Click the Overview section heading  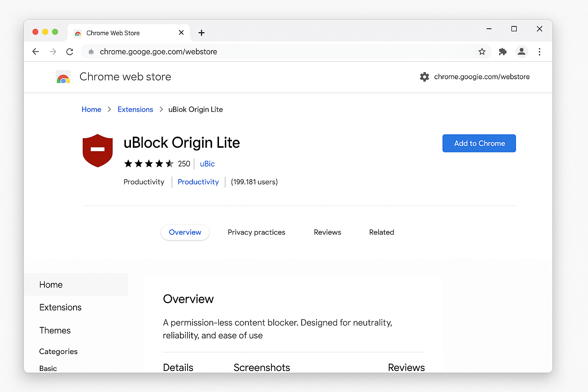pos(188,299)
